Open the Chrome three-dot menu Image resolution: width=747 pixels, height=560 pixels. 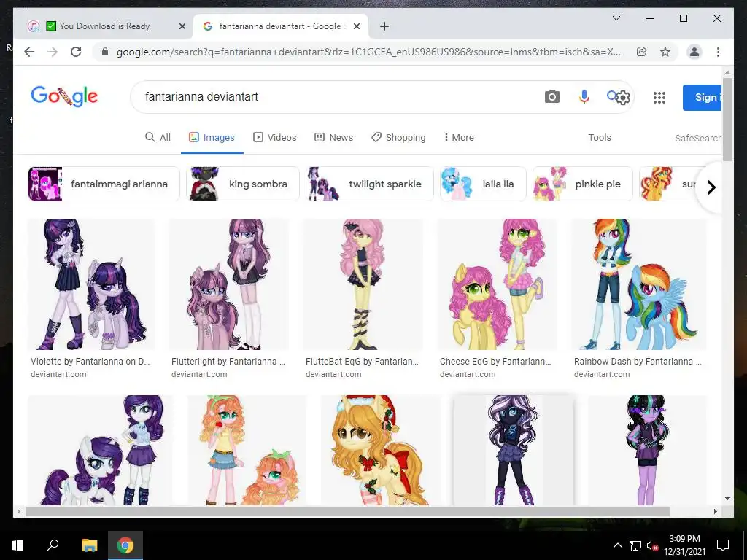(718, 52)
